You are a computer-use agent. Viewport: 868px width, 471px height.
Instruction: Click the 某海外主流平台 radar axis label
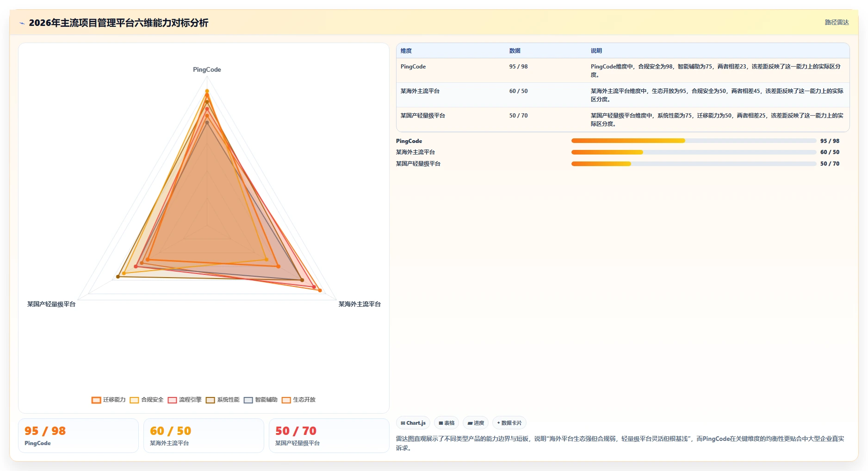pos(360,304)
